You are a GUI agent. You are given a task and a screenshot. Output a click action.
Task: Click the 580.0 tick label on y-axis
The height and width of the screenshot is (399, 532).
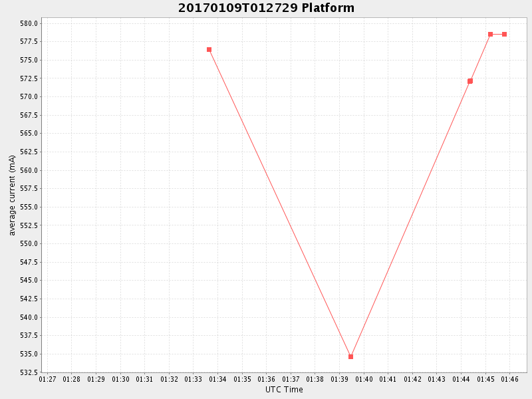tap(29, 23)
